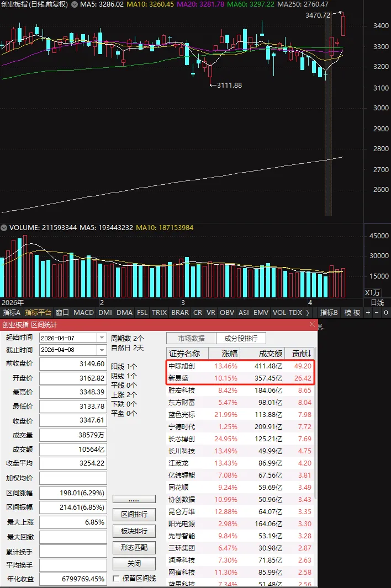Toggle the 保留区间线 checkbox
Image resolution: width=391 pixels, height=588 pixels.
click(x=116, y=578)
